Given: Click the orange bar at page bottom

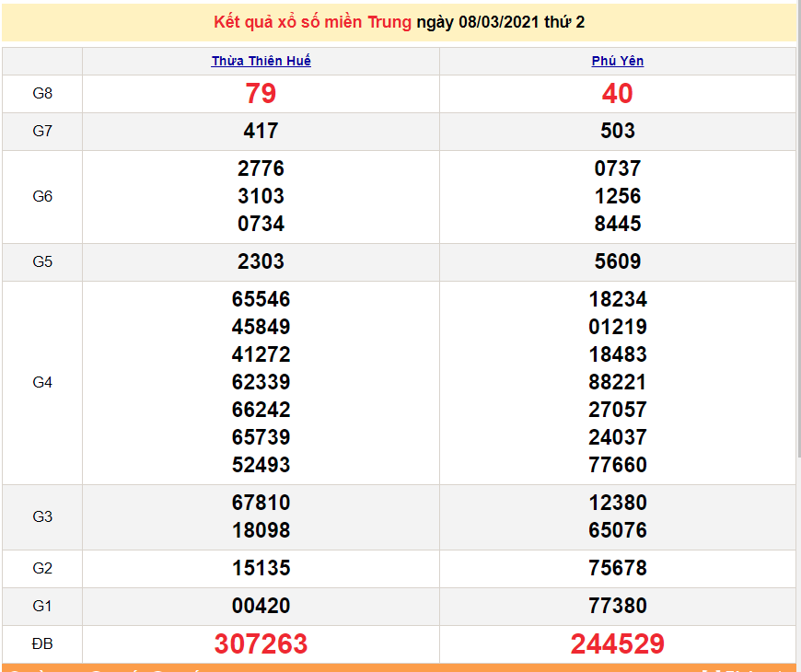Looking at the screenshot, I should coord(400,667).
